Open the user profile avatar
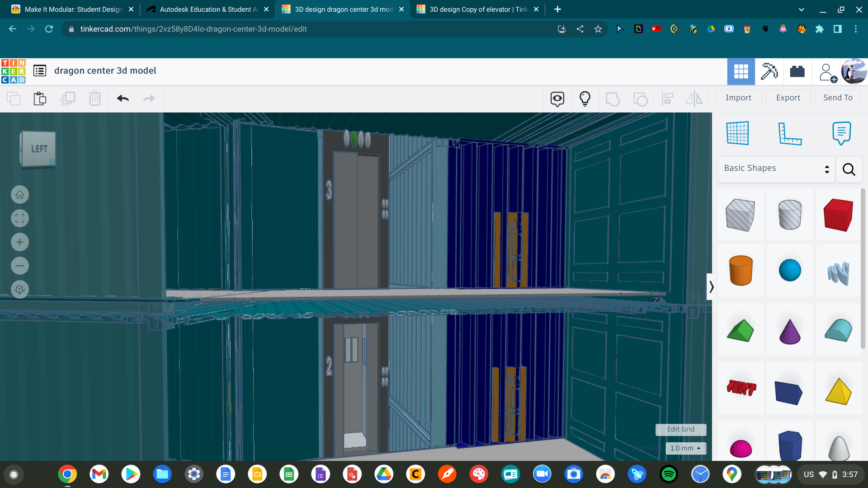 [854, 71]
